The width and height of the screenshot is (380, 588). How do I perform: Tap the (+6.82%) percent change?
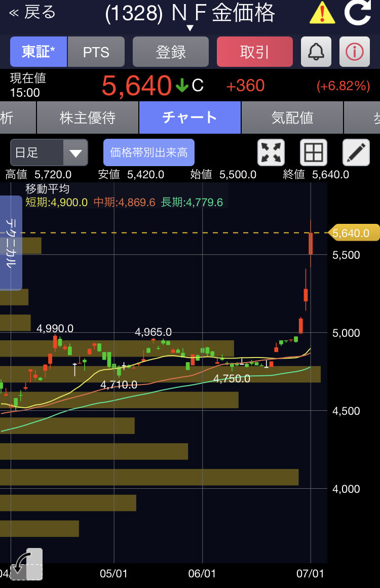343,86
